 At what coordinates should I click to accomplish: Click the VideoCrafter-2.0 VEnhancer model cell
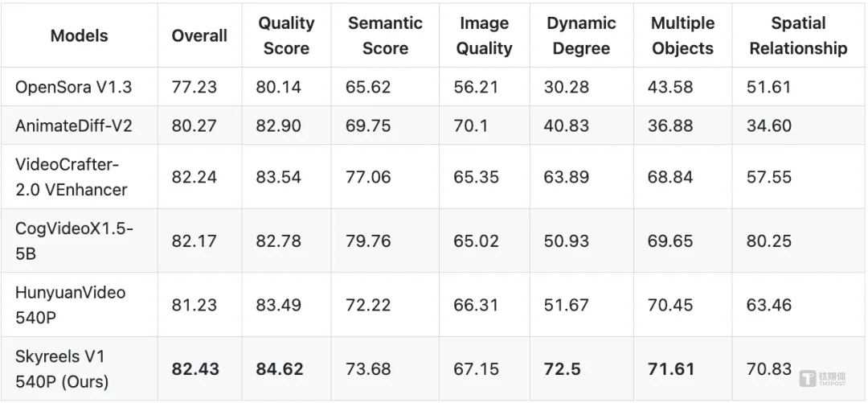tap(71, 177)
